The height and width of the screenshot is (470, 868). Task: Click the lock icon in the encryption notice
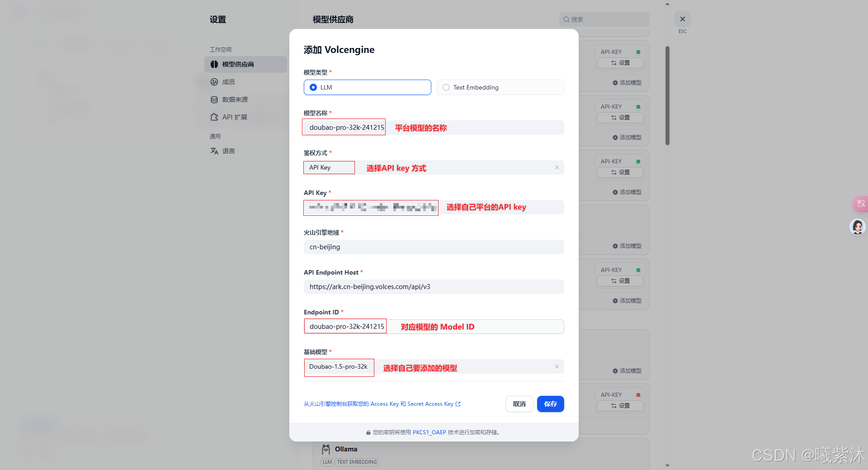pyautogui.click(x=368, y=432)
